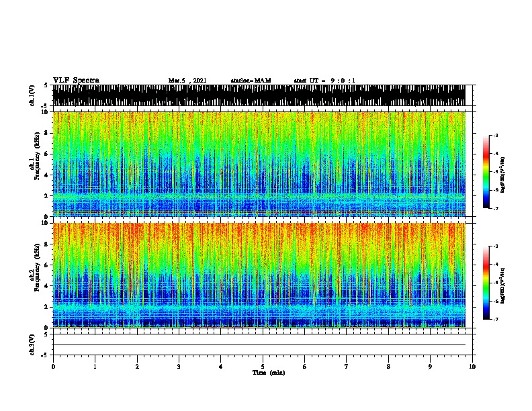The width and height of the screenshot is (532, 411).
Task: Click the "5" tick of ch.1(V) waveform axis
Action: (x=46, y=85)
